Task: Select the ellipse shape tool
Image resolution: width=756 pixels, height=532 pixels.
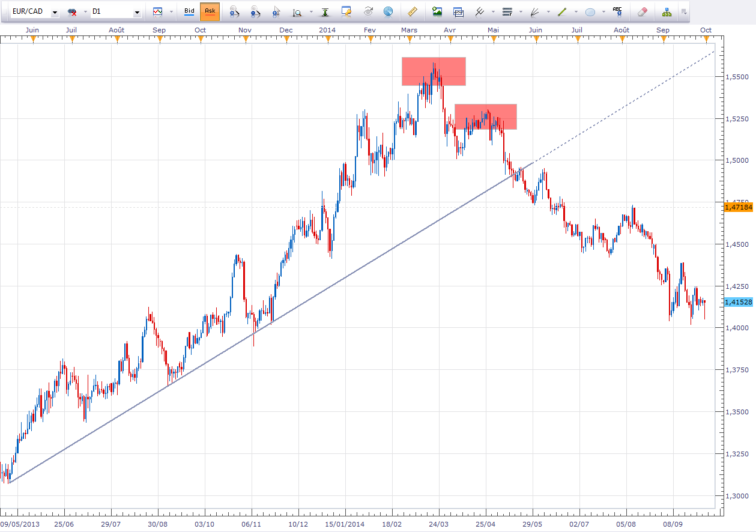Action: 590,11
